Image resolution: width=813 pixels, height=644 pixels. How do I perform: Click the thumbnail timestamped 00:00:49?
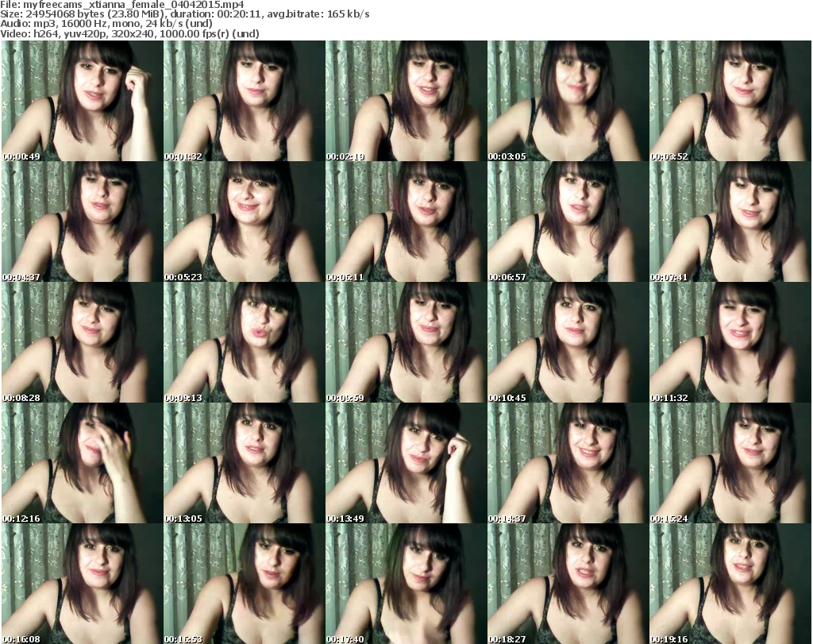81,101
